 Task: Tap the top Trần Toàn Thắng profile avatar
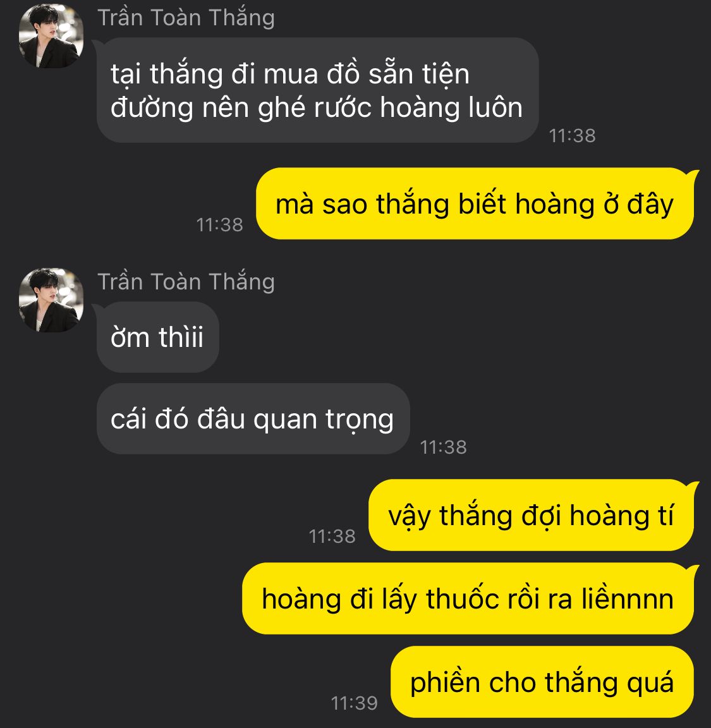[51, 36]
